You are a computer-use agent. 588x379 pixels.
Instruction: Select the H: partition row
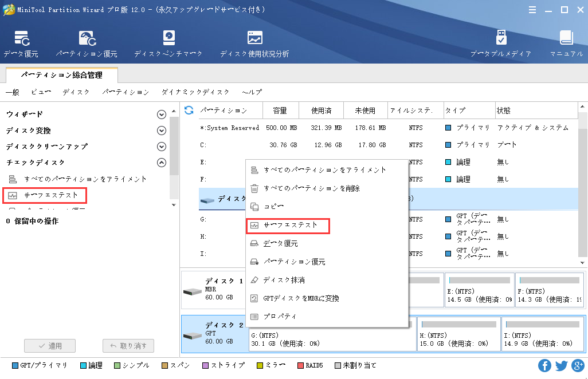coord(221,236)
